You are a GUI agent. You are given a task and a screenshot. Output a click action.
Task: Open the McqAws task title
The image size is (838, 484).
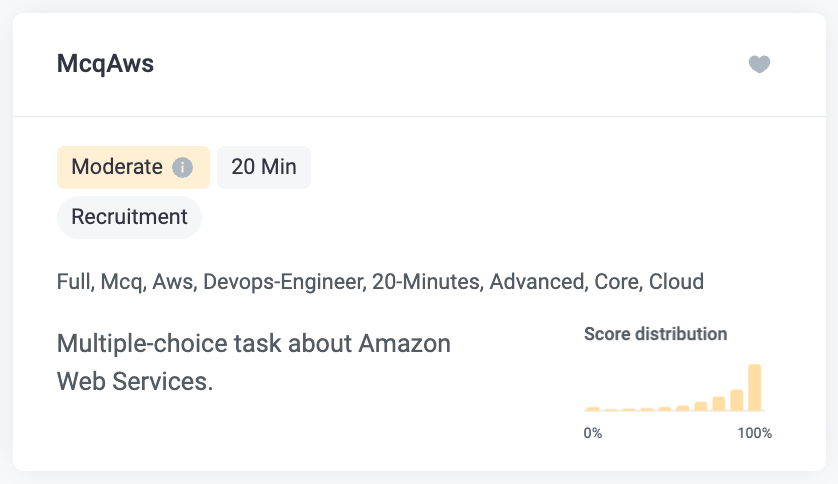coord(105,65)
